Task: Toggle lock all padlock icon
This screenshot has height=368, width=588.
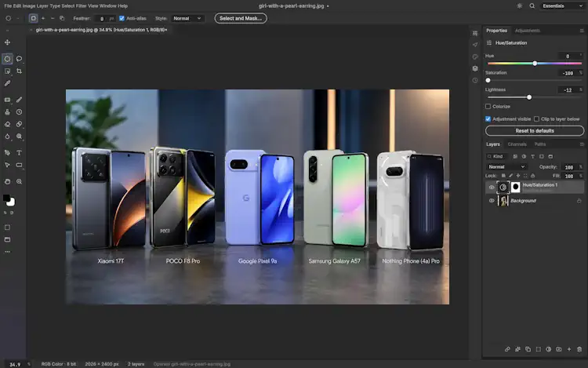Action: tap(533, 176)
